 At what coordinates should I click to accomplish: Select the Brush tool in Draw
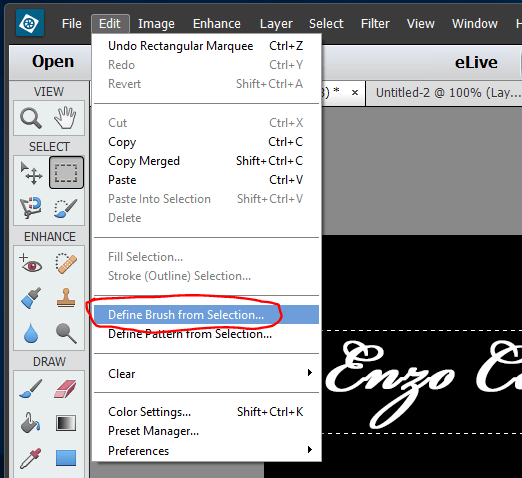31,389
